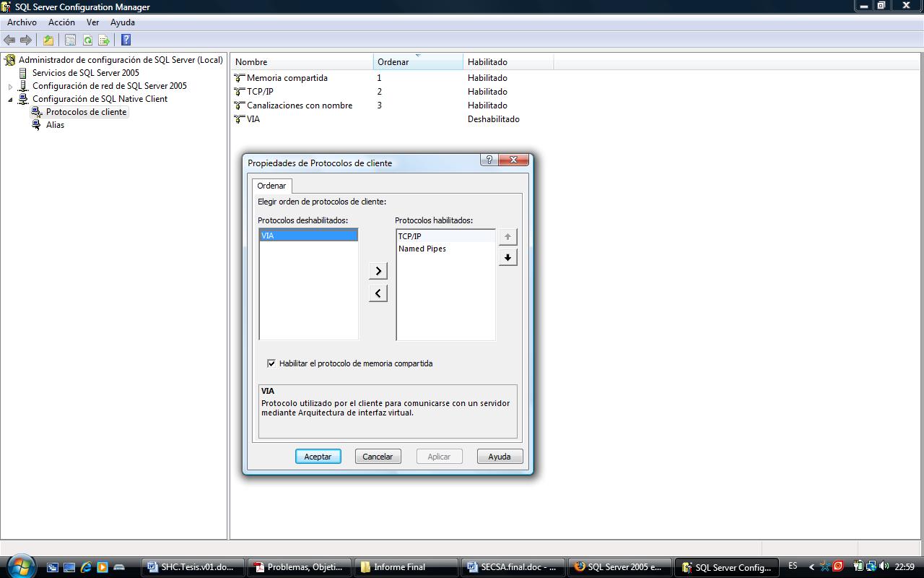The width and height of the screenshot is (924, 578).
Task: Select the Administrador de configuración root node
Action: 121,60
